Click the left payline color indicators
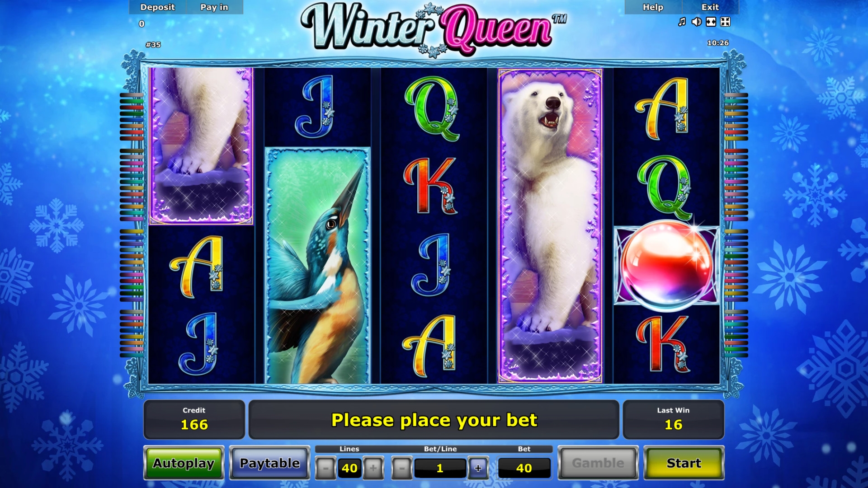Image resolution: width=868 pixels, height=488 pixels. tap(132, 225)
